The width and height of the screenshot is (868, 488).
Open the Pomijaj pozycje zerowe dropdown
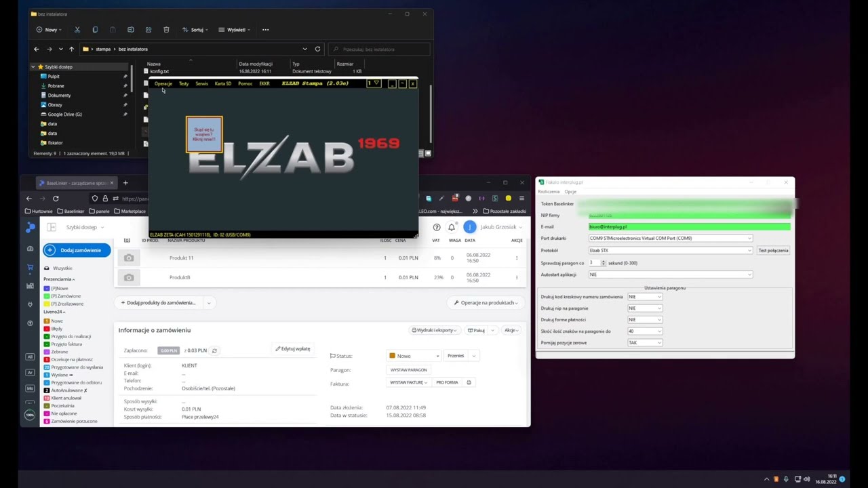pos(645,342)
